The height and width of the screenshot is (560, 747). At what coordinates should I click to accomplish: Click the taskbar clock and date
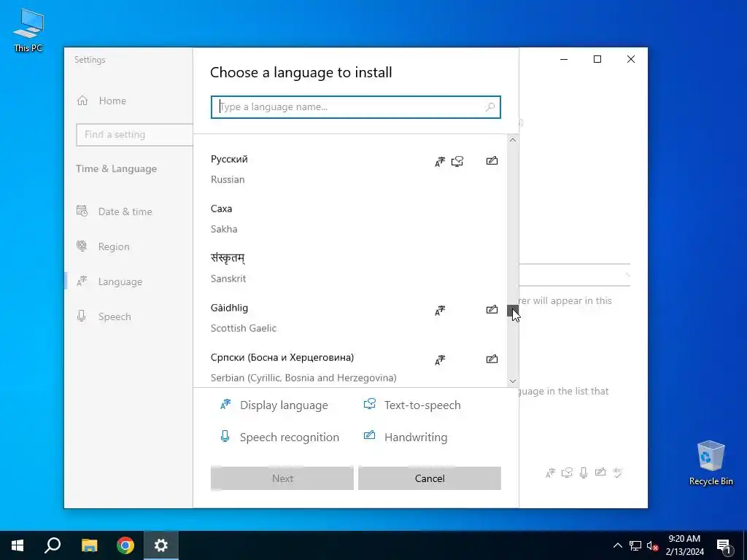[684, 545]
